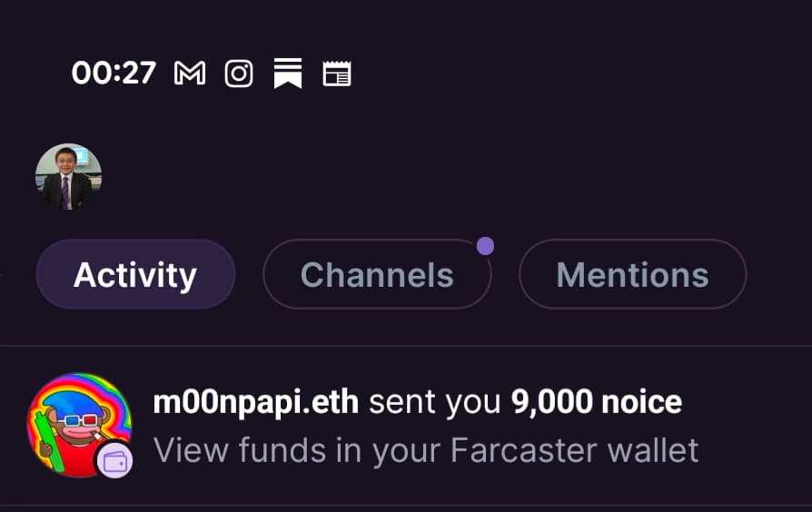Tap the calendar news icon in status bar
This screenshot has width=812, height=512.
tap(337, 74)
